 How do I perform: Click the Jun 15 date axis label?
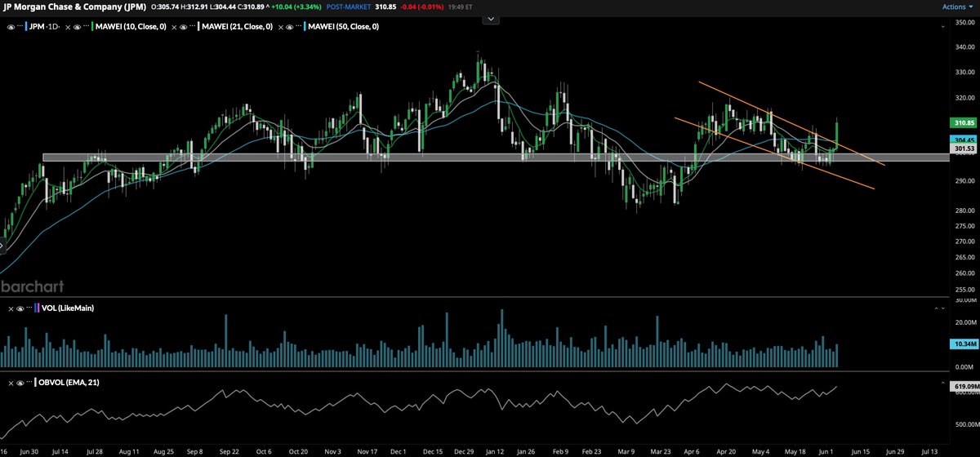click(x=861, y=450)
